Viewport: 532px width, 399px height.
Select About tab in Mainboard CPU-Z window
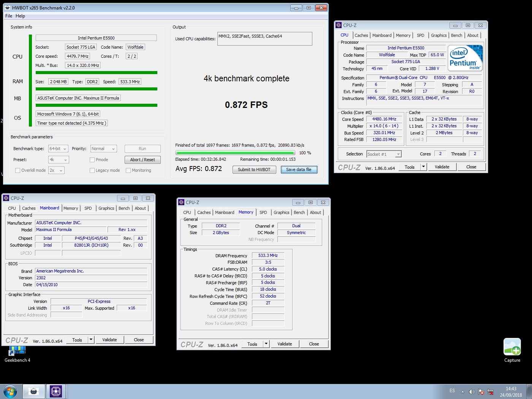click(140, 208)
